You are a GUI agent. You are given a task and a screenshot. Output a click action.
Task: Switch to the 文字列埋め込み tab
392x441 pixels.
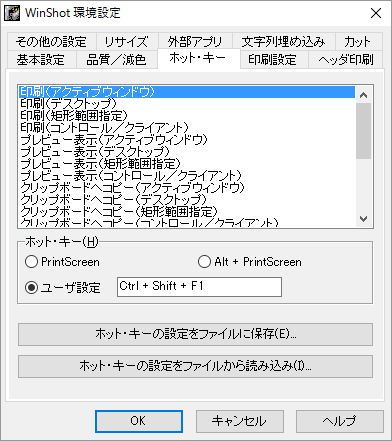tap(283, 42)
